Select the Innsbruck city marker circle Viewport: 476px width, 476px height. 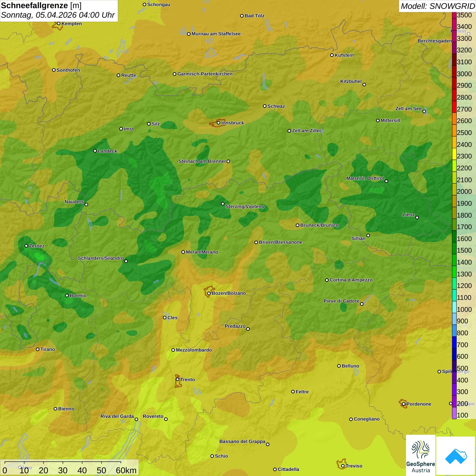pos(218,123)
